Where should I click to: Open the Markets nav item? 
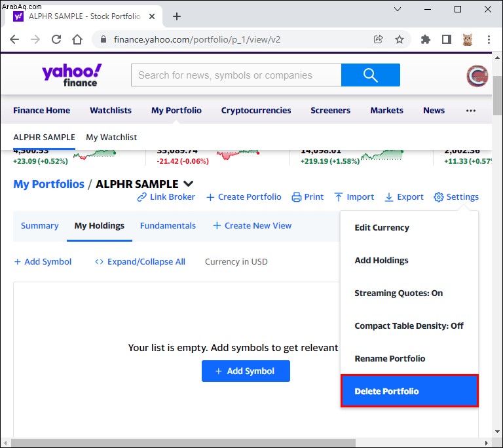pyautogui.click(x=387, y=111)
